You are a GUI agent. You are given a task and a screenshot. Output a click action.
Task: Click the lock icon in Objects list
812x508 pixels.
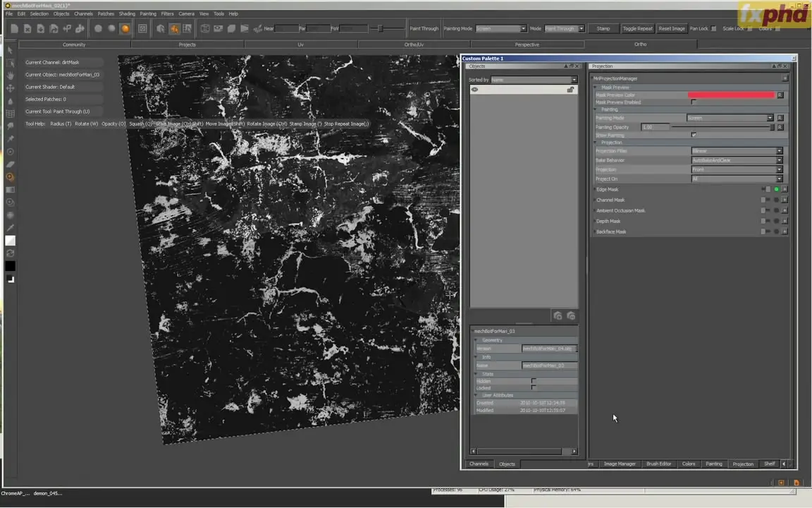point(570,90)
